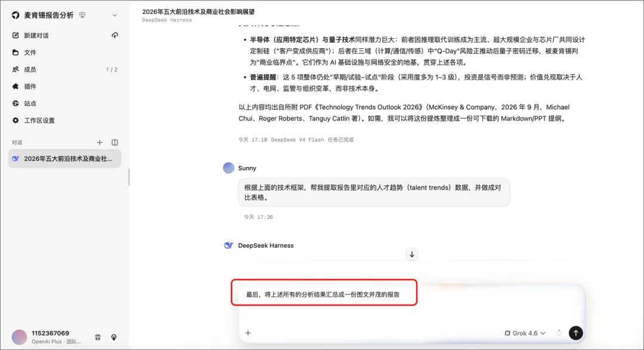Open the comment icon next to workspace name
This screenshot has height=350, width=644.
(82, 15)
